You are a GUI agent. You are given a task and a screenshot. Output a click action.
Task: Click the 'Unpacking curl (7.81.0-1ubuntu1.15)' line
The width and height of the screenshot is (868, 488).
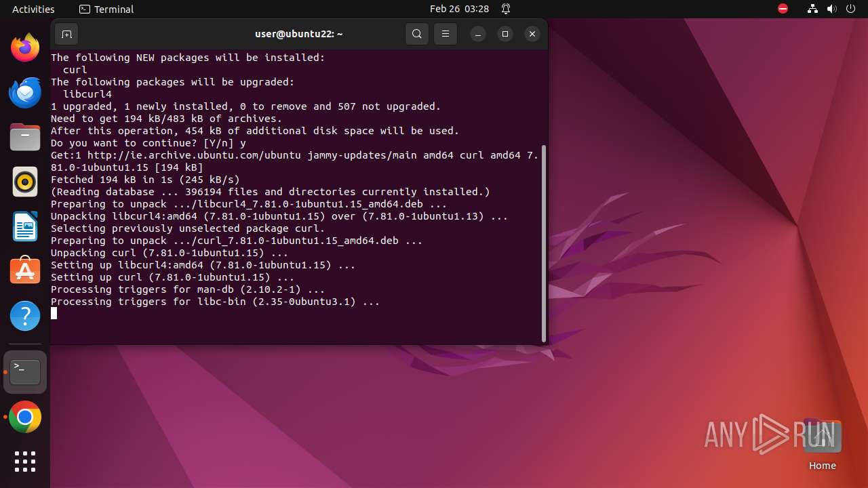170,253
